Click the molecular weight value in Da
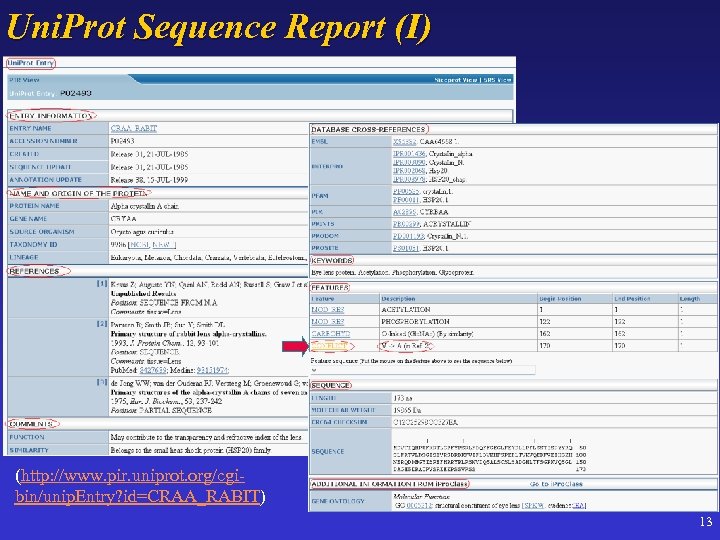The image size is (720, 540). pyautogui.click(x=407, y=410)
